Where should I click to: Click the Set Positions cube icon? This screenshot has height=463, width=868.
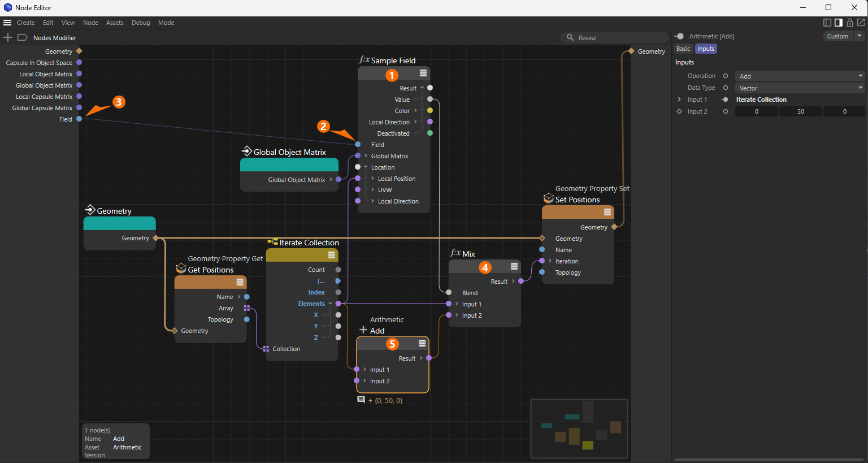click(x=548, y=198)
